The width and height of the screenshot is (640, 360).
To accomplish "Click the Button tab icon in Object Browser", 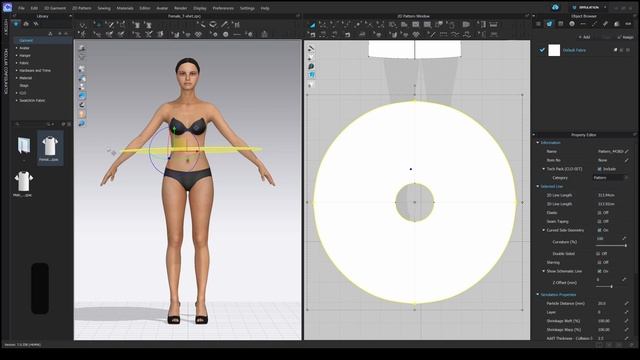I will click(x=572, y=24).
